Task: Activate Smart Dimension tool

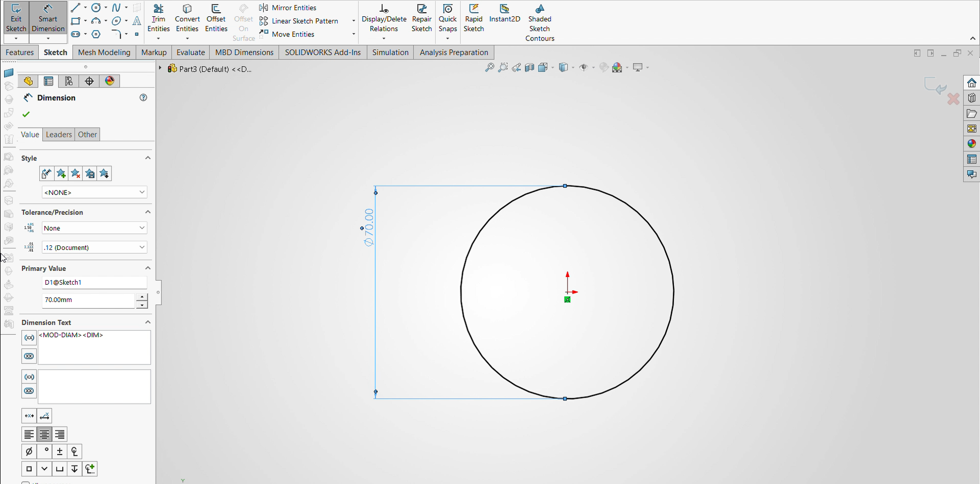Action: 48,19
